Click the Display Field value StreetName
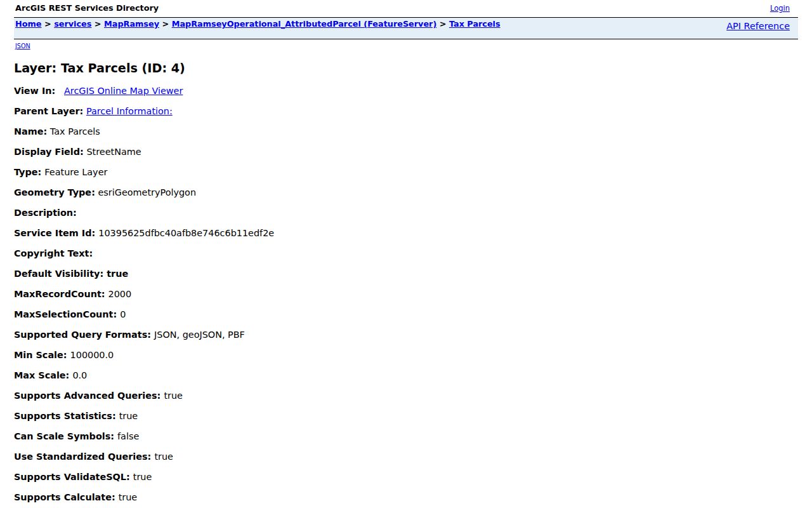 click(x=114, y=152)
